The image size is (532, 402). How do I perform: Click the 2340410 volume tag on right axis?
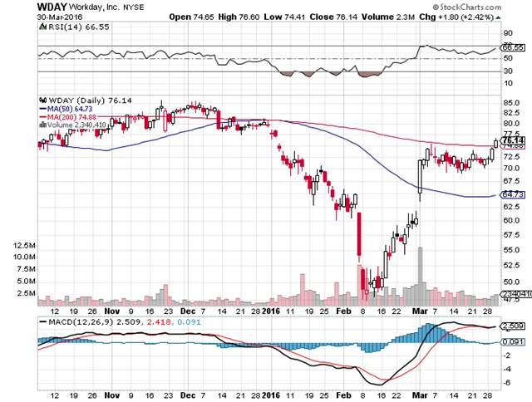[515, 294]
